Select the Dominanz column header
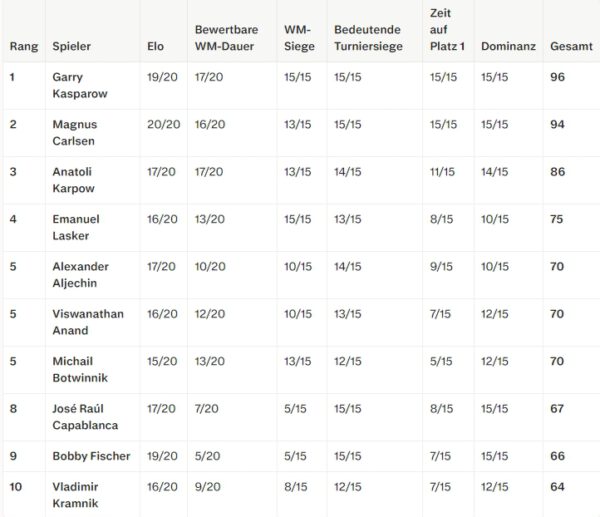Viewport: 600px width, 517px height. click(x=508, y=46)
